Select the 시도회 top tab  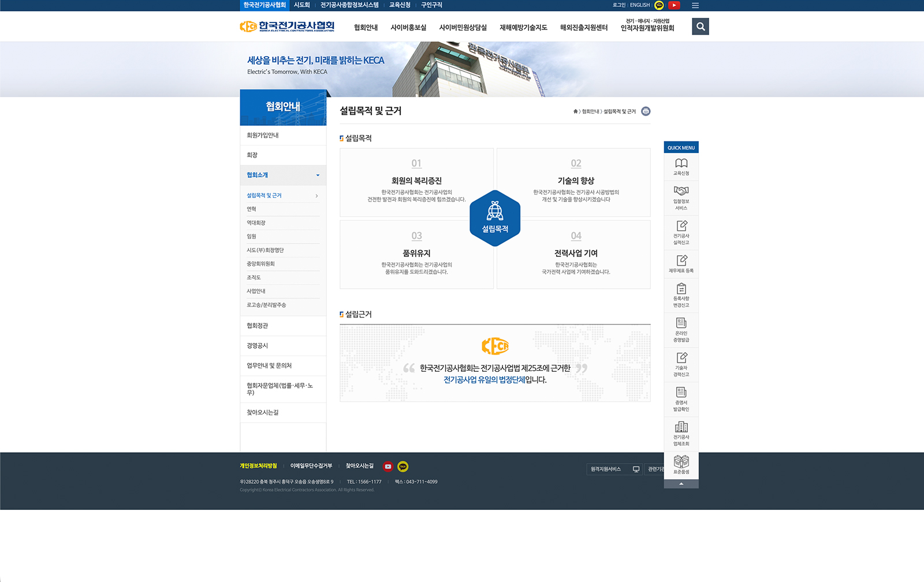[301, 5]
